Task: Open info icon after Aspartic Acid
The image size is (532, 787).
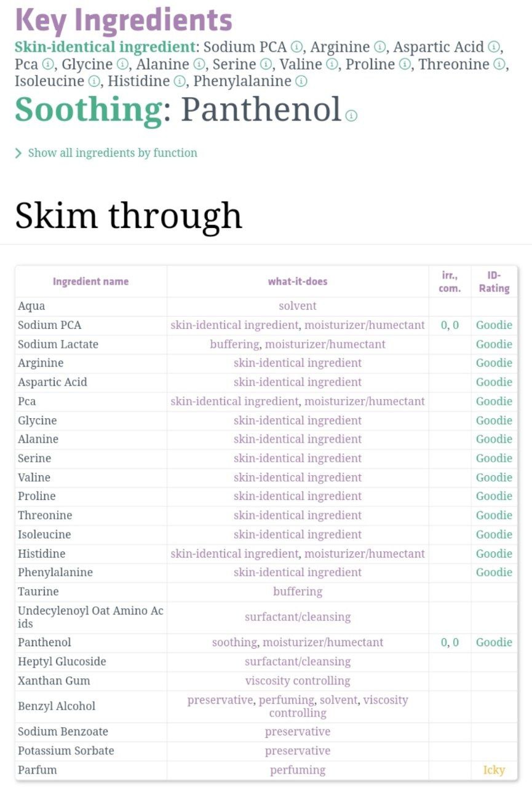Action: 494,47
